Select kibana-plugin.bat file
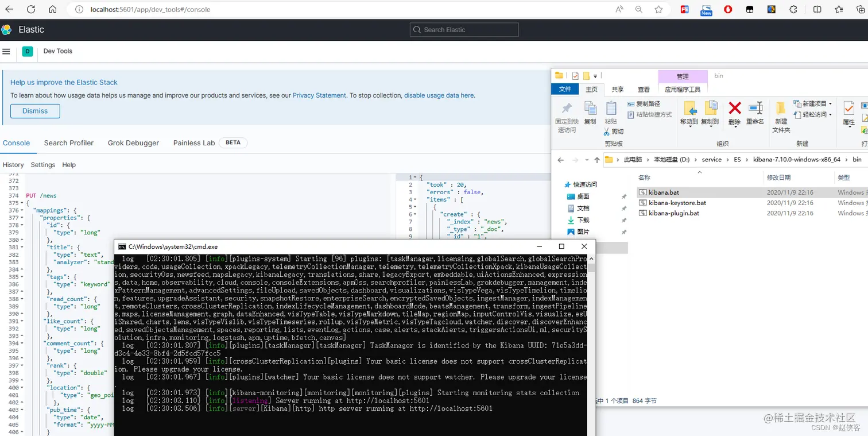The image size is (868, 436). [674, 213]
